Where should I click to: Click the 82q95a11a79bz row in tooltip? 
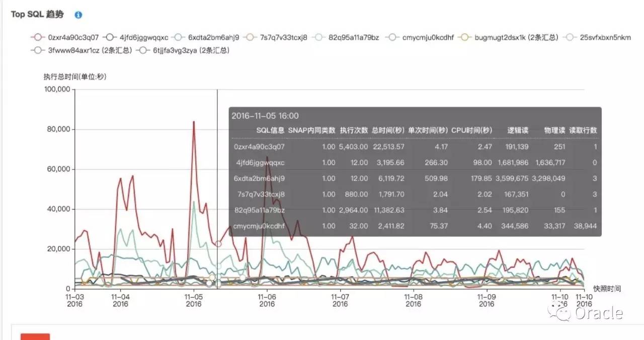point(415,210)
